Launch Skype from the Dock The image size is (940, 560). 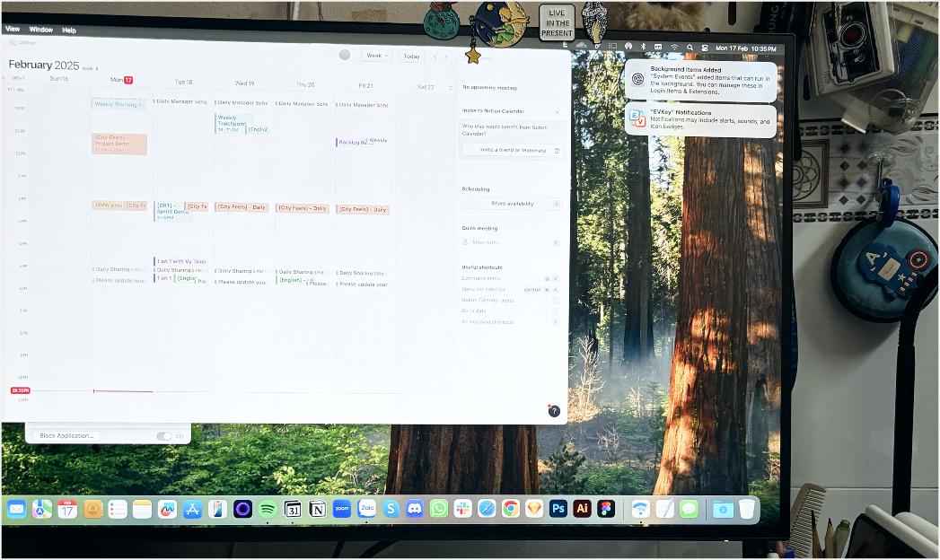(391, 509)
